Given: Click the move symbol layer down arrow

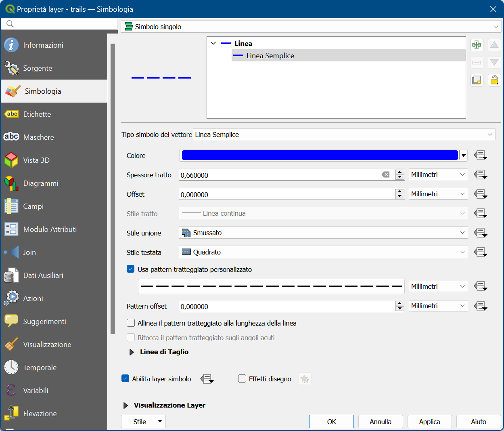Looking at the screenshot, I should click(x=494, y=63).
